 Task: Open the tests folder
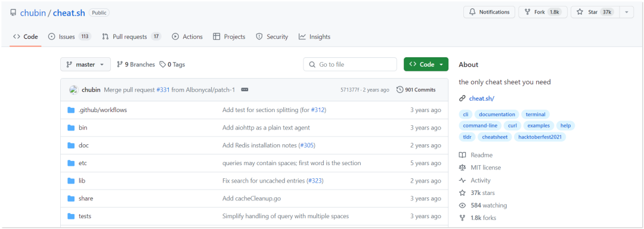[x=85, y=216]
